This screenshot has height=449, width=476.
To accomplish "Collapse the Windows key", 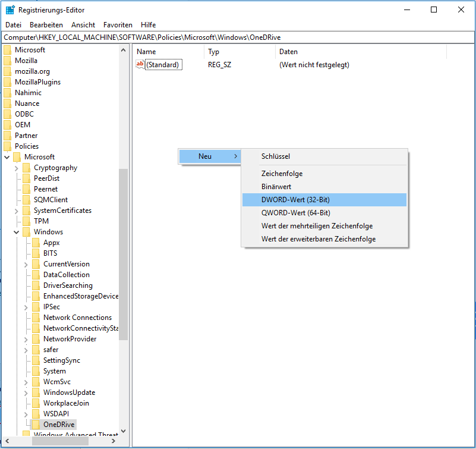I will tap(17, 232).
